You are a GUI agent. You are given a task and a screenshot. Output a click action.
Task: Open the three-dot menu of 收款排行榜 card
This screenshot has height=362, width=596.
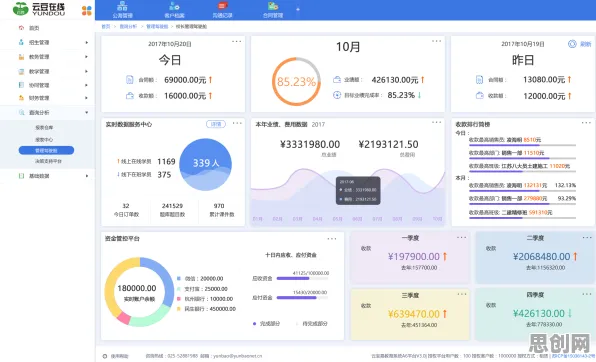[586, 122]
